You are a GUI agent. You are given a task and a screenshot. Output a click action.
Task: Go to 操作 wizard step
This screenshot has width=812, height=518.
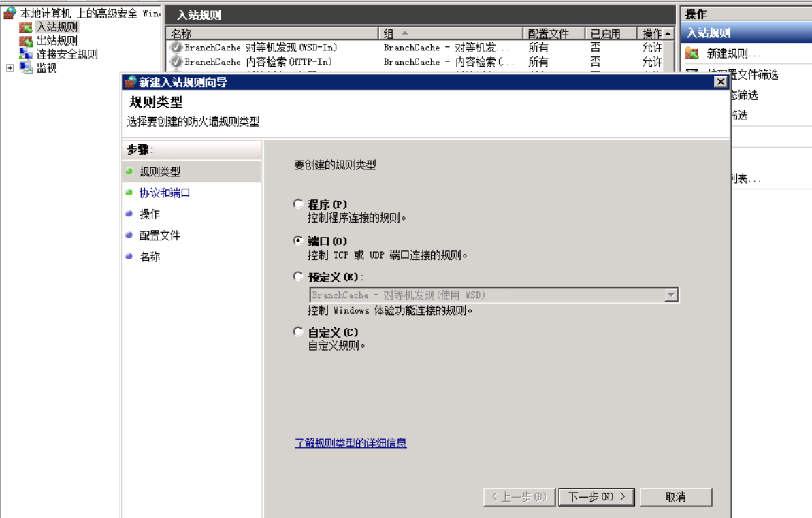150,214
